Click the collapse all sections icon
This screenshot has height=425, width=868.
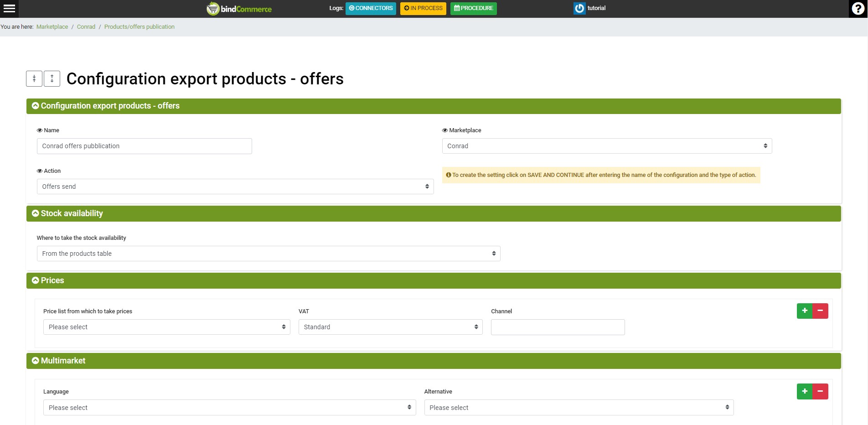pos(34,78)
